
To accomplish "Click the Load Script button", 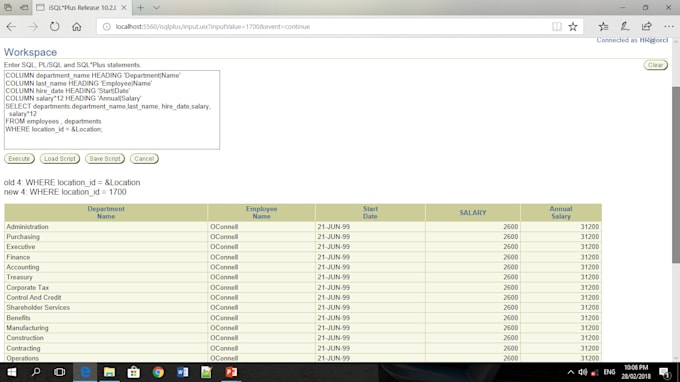I will pyautogui.click(x=60, y=159).
